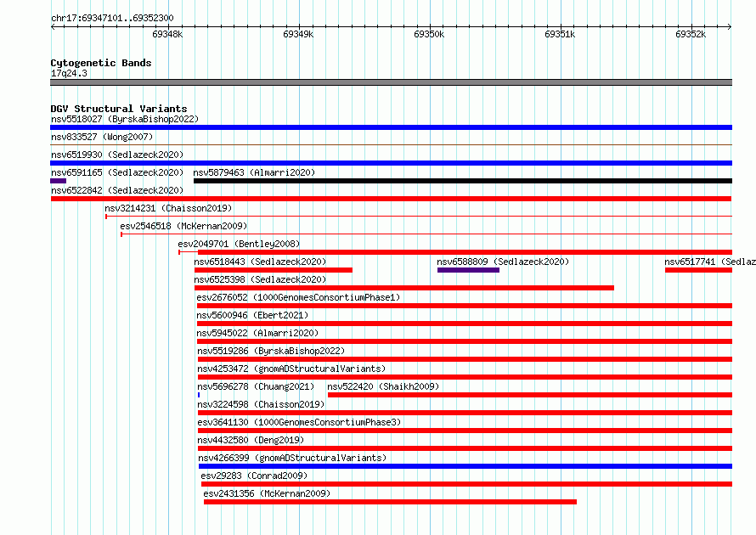Select the red esv29283 variant bar
The height and width of the screenshot is (535, 756).
pyautogui.click(x=466, y=484)
